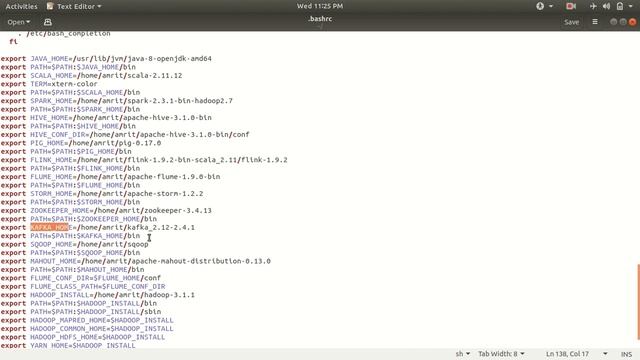The height and width of the screenshot is (360, 640).
Task: Click the FLUME_HOME apache-flume-1.9.0-bin line
Action: coord(110,177)
